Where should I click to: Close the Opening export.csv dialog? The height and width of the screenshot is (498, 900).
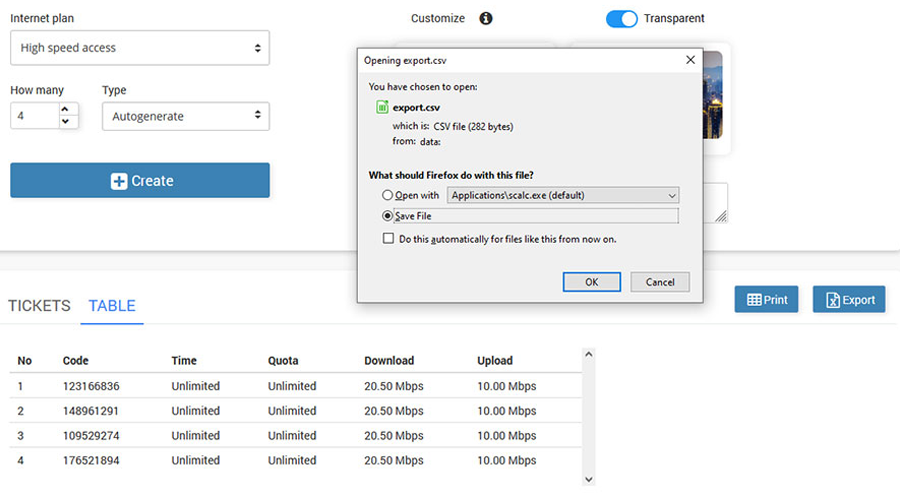(690, 60)
